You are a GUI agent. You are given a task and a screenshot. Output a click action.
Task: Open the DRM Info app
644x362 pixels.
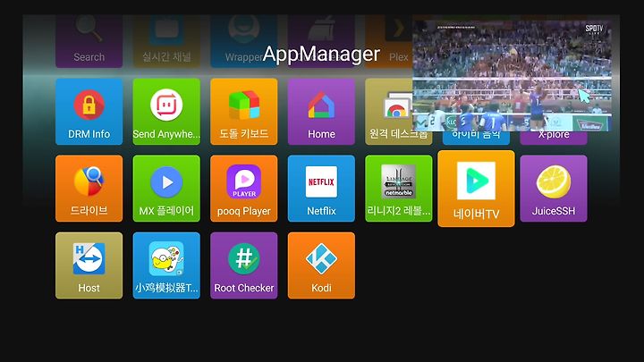pyautogui.click(x=89, y=112)
